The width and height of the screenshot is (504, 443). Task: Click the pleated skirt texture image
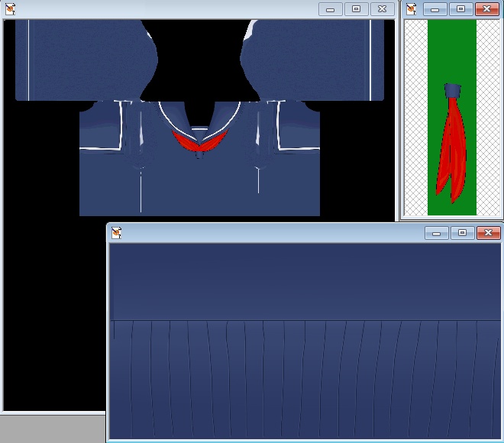coord(305,341)
